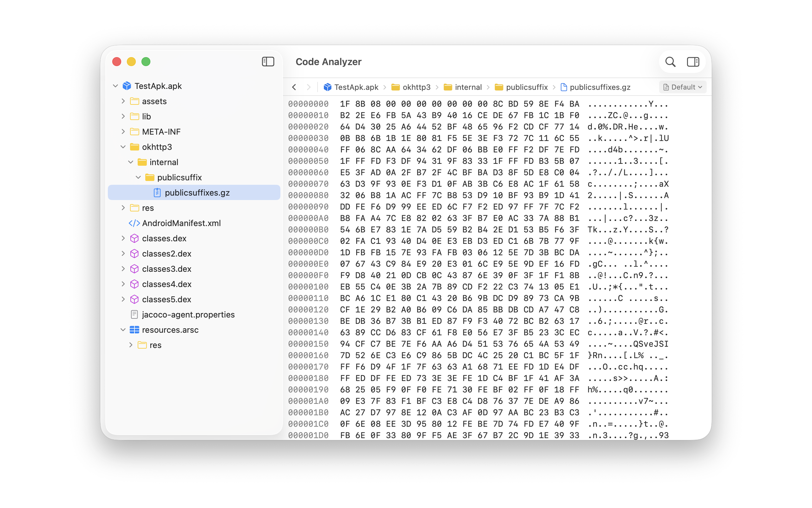Click the okhttp3 folder icon in sidebar
Viewport: 812px width, 508px height.
(134, 147)
